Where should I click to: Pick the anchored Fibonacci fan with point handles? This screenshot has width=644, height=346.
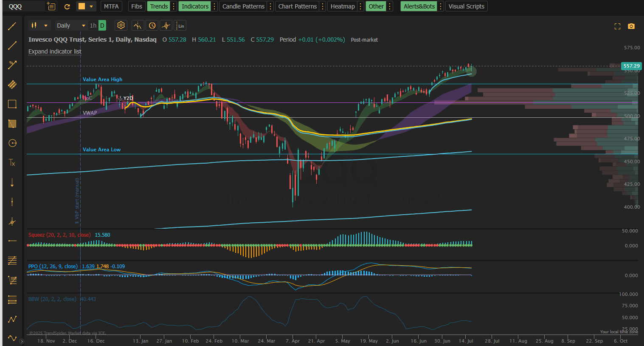click(12, 280)
